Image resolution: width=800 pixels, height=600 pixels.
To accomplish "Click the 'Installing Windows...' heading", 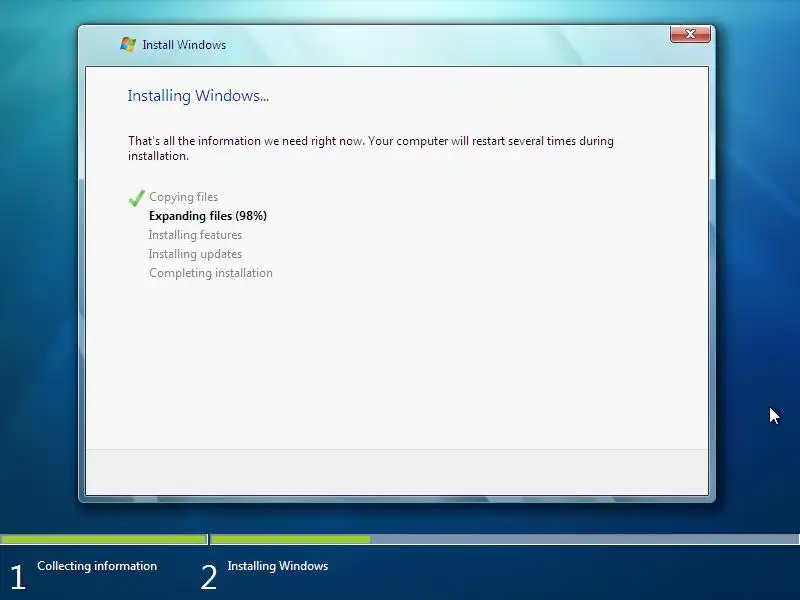I will coord(198,95).
